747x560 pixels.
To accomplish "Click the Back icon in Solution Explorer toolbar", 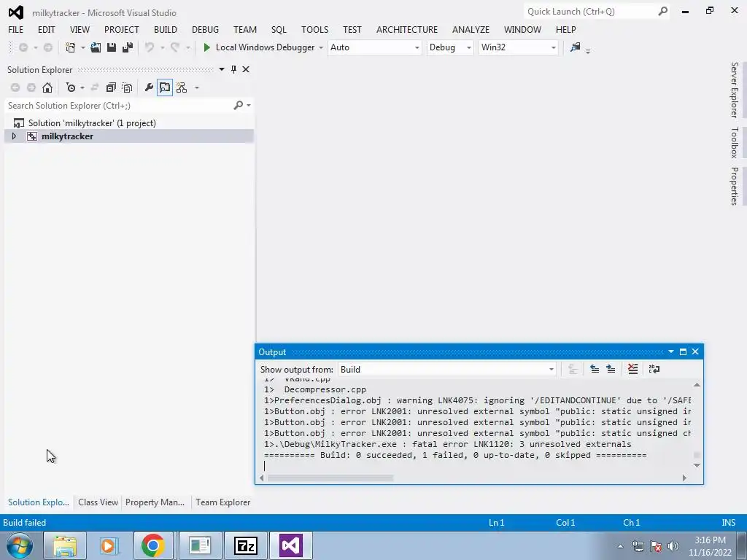I will click(x=15, y=87).
